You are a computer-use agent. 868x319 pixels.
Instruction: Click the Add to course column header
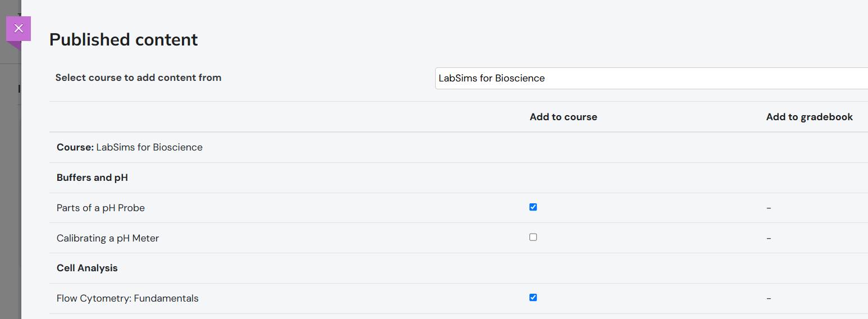[563, 117]
